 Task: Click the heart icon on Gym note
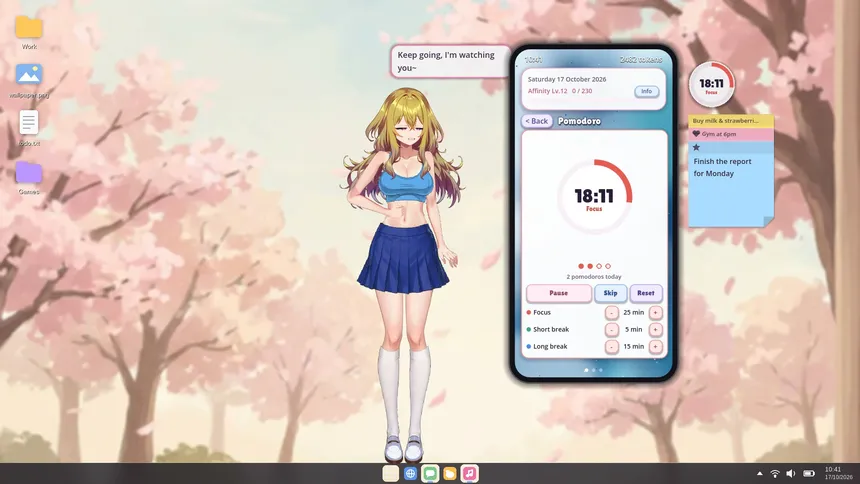click(696, 134)
